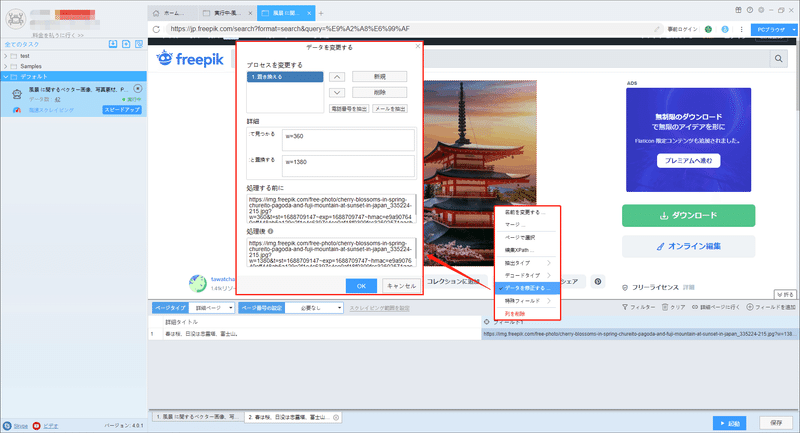Click in the で見つかる input field
The image size is (800, 433).
pos(348,140)
